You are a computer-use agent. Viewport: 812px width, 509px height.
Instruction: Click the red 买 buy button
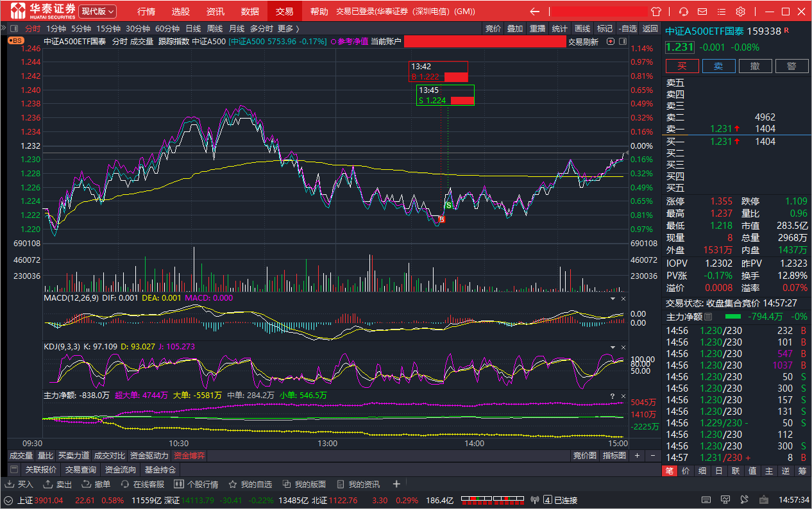click(682, 66)
